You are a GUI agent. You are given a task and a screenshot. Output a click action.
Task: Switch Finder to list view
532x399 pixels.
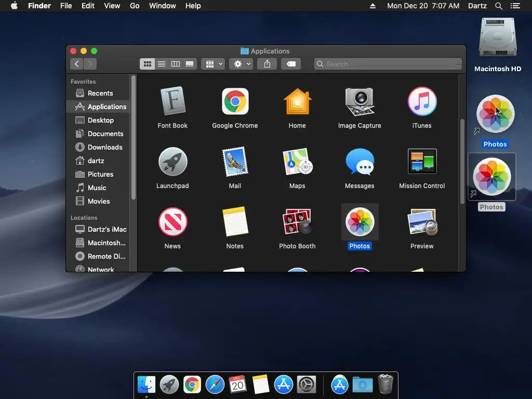pos(162,64)
